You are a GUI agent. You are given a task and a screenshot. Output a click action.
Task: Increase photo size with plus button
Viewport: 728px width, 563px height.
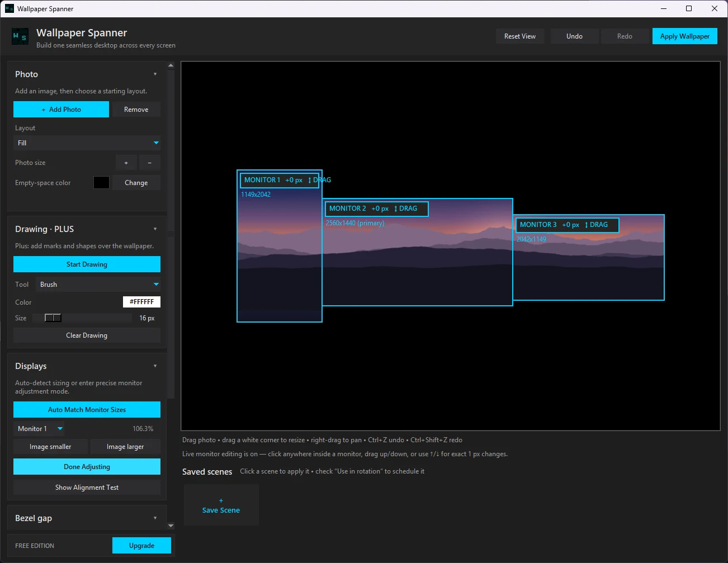point(126,163)
